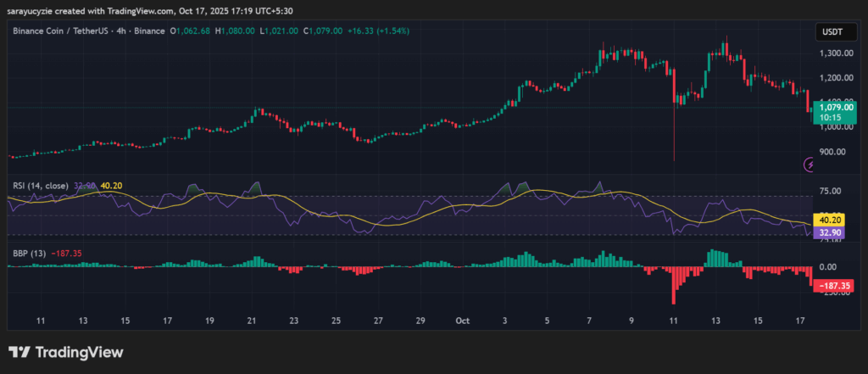Click the 900.00 price scale label
This screenshot has width=868, height=374.
pos(832,152)
